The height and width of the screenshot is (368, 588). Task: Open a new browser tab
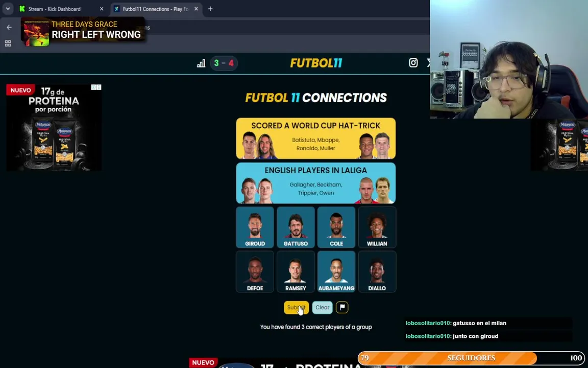click(210, 9)
